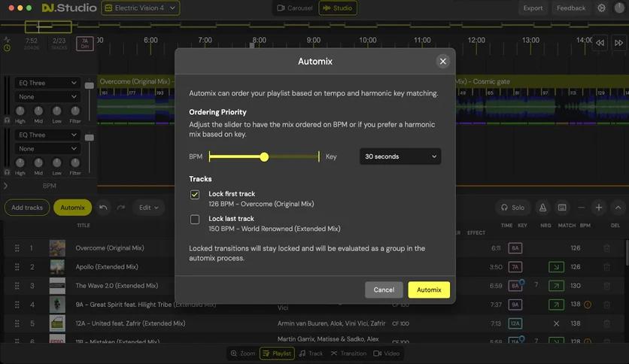
Task: Click second deck's Filter knob
Action: [x=75, y=162]
